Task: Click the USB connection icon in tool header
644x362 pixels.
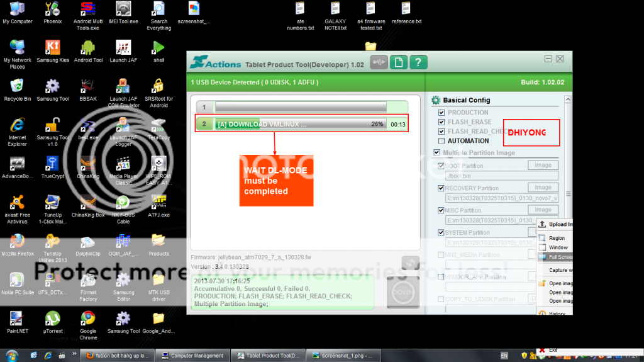Action: [x=379, y=62]
